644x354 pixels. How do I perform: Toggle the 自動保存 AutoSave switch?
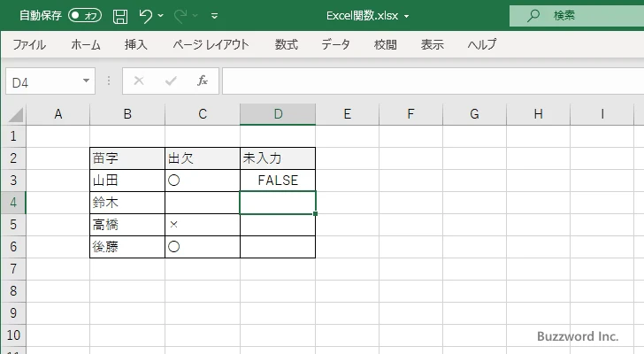[85, 16]
